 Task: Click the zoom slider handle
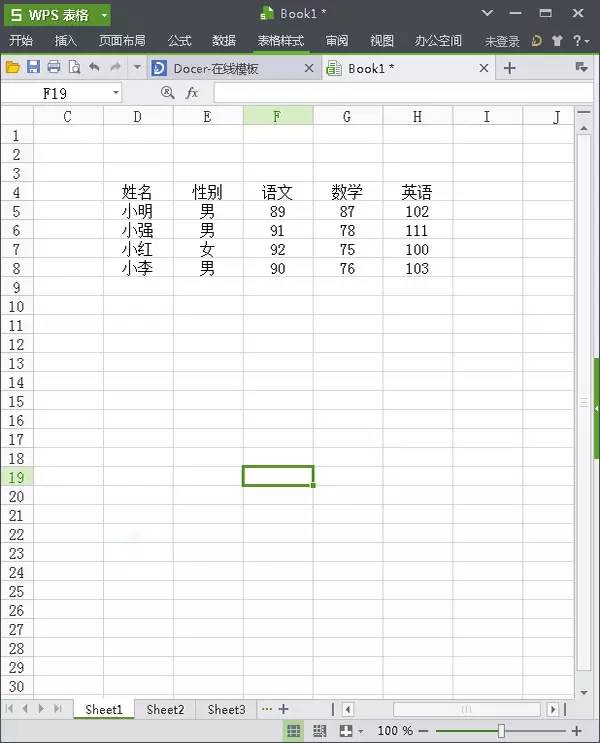501,731
